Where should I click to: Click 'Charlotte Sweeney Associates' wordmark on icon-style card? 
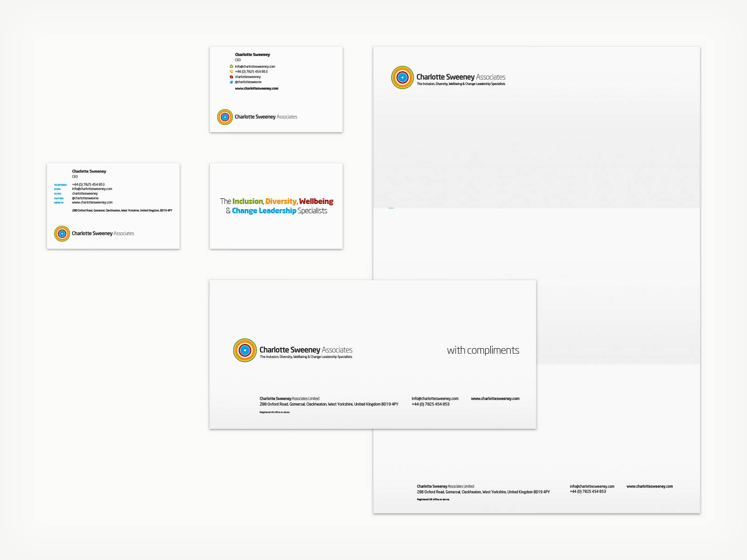(x=266, y=117)
